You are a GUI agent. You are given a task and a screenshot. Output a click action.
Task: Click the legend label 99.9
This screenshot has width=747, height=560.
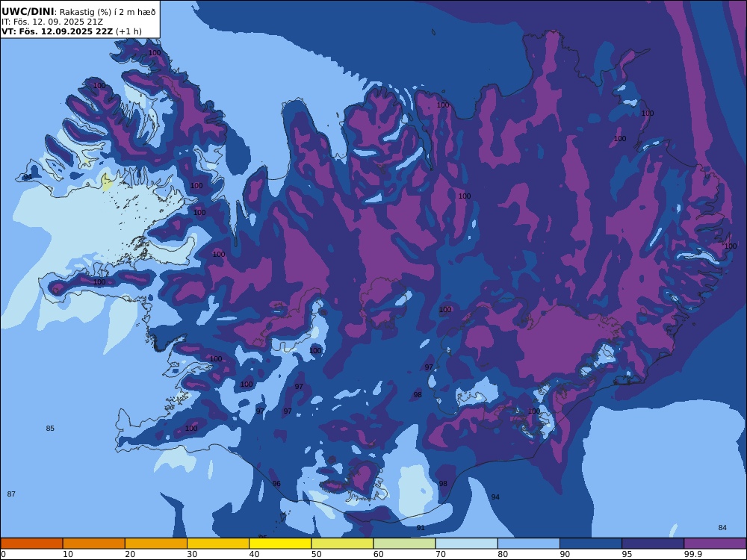point(693,554)
